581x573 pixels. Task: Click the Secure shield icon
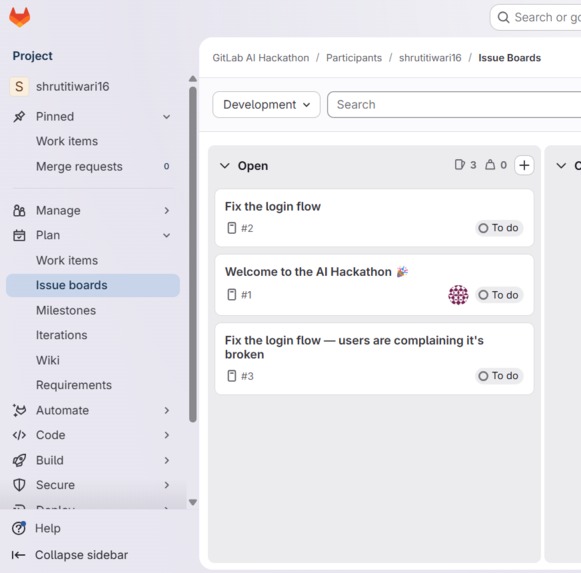(x=19, y=485)
